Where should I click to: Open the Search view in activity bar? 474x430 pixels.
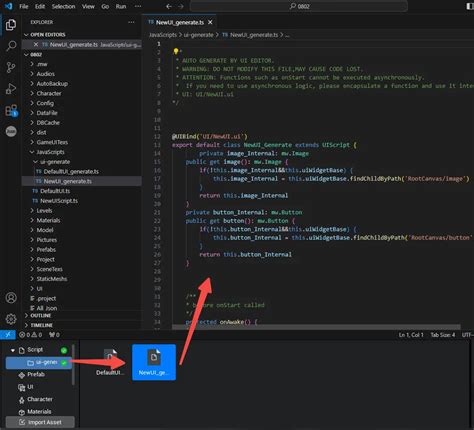(x=11, y=46)
